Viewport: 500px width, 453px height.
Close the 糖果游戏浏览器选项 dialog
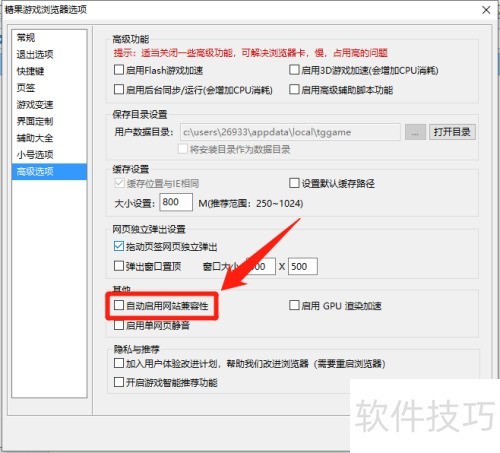pos(486,10)
